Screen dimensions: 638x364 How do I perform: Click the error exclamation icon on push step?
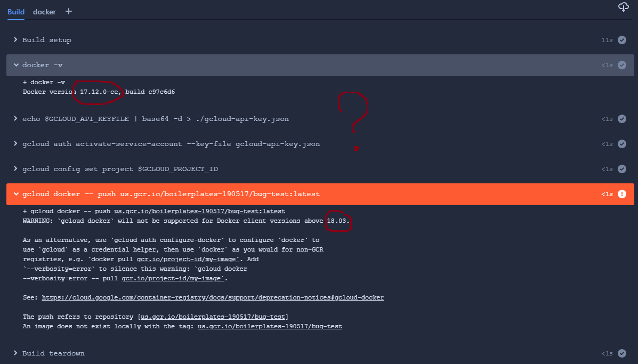(621, 194)
